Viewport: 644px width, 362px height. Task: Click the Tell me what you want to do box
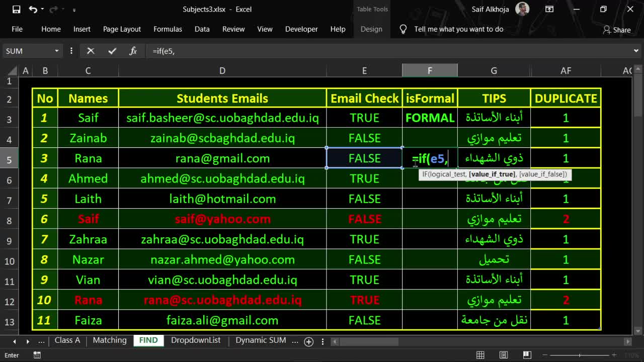click(459, 29)
